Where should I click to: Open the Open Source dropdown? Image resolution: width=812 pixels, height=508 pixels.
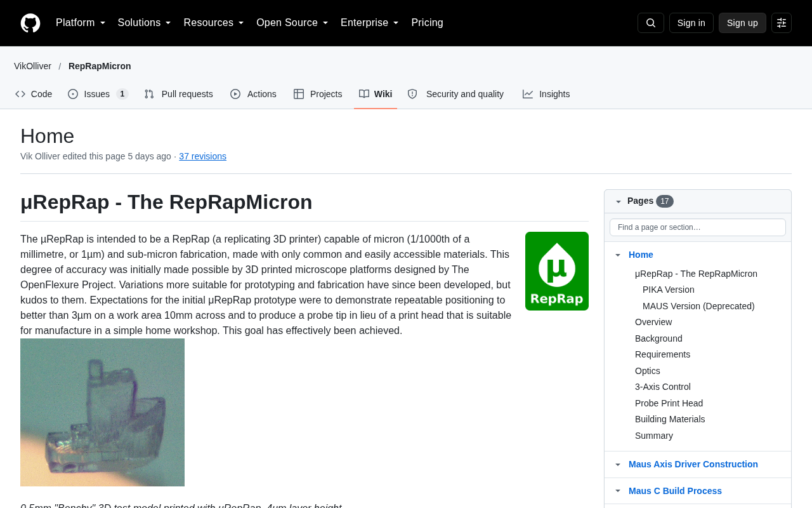(292, 23)
